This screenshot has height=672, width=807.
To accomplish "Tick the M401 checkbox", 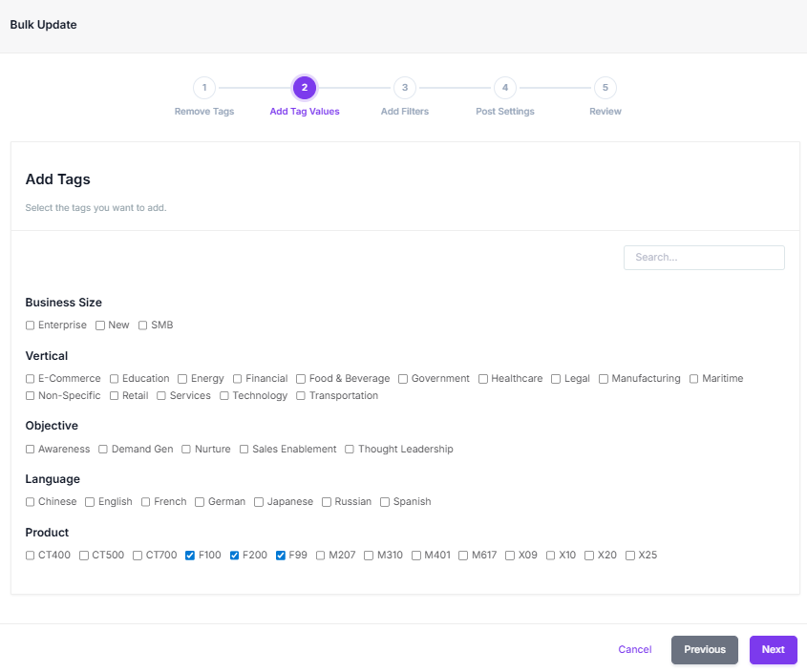I will tap(416, 556).
